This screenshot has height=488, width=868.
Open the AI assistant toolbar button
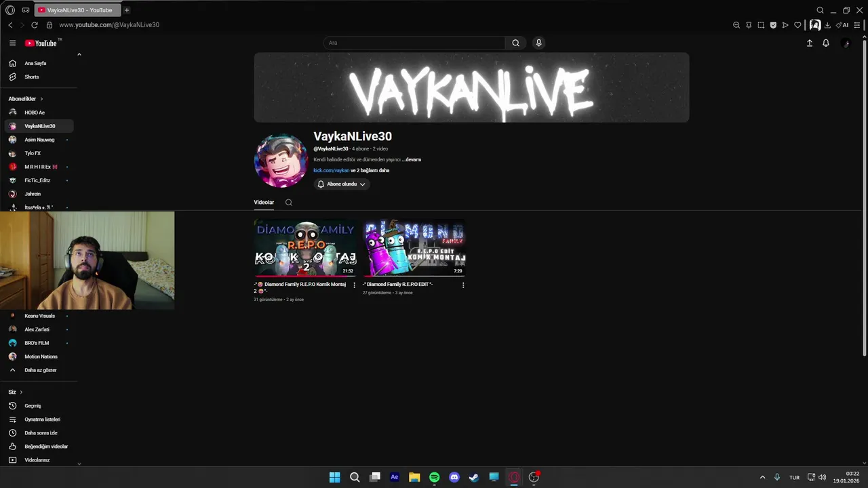[x=842, y=25]
